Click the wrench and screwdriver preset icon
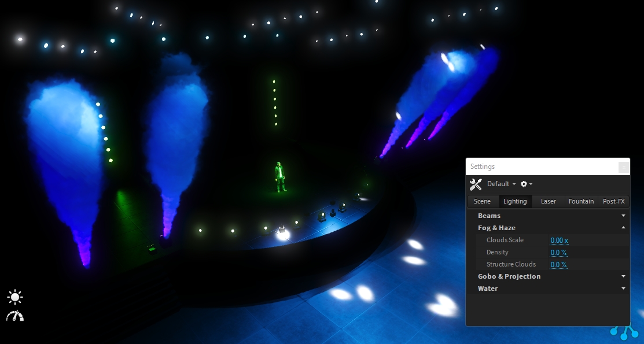Image resolution: width=644 pixels, height=344 pixels. (476, 184)
